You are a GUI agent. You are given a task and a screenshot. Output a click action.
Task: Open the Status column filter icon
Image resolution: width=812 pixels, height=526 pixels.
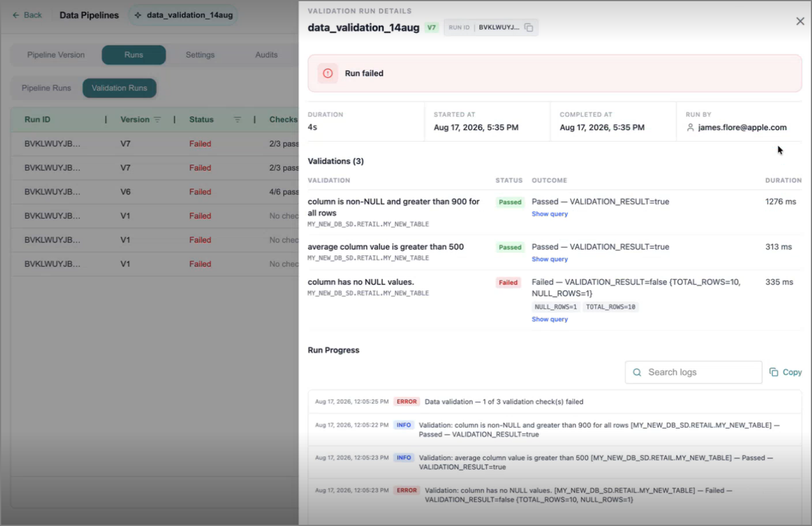coord(237,120)
